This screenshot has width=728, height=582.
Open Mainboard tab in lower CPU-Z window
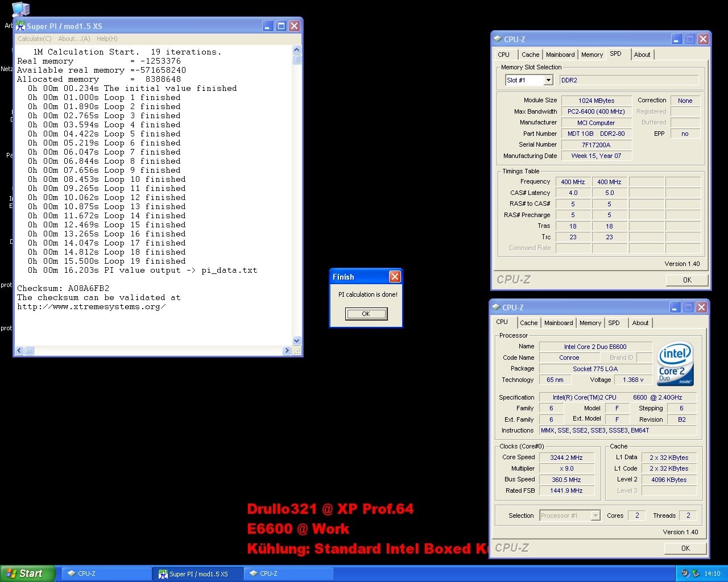[559, 323]
